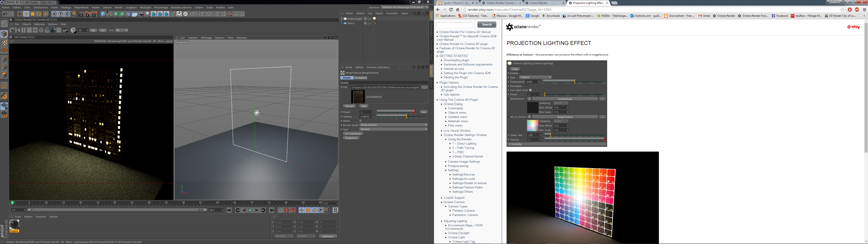Image resolution: width=868 pixels, height=244 pixels.
Task: Open the Octane Daylight manual link
Action: click(x=458, y=233)
